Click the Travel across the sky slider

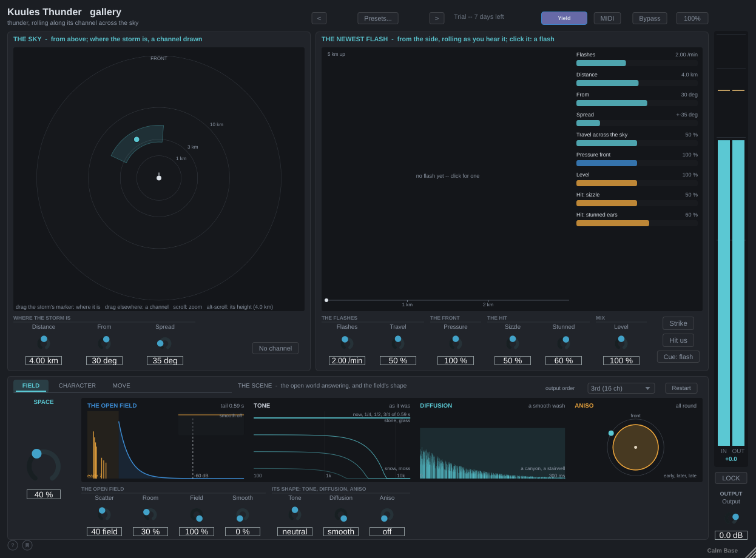[x=637, y=143]
